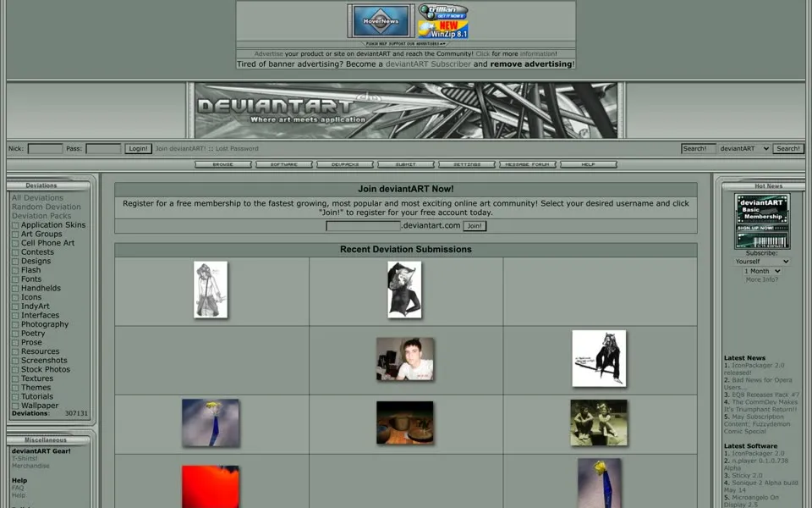812x508 pixels.
Task: Open the HELP navigation button
Action: 589,164
